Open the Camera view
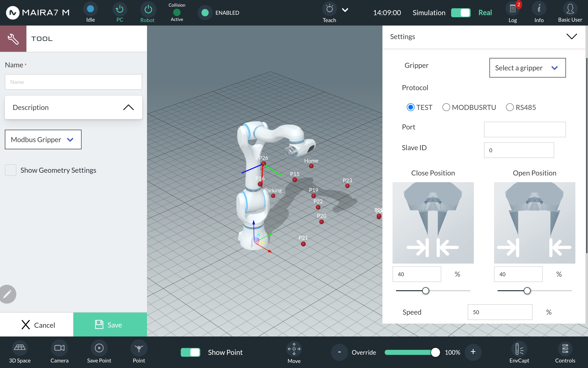Image resolution: width=588 pixels, height=368 pixels. (59, 348)
